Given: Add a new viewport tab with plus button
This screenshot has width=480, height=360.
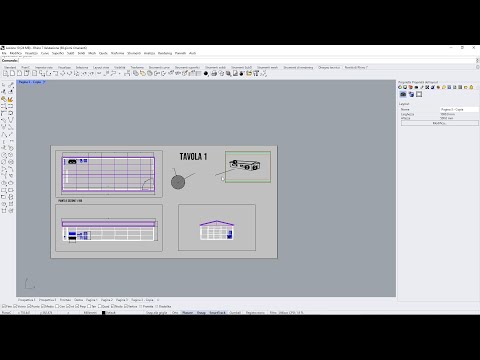Looking at the screenshot, I should click(158, 300).
